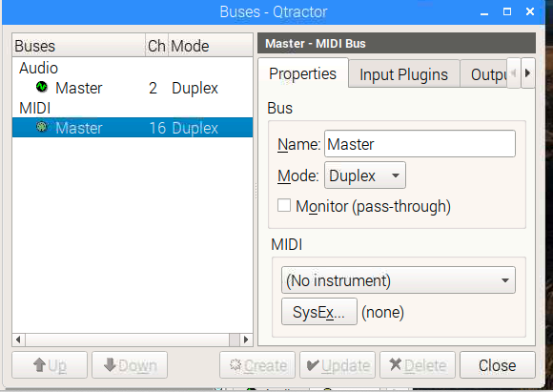This screenshot has width=553, height=392.
Task: Click the Audio Master bus waveform icon
Action: pos(42,87)
